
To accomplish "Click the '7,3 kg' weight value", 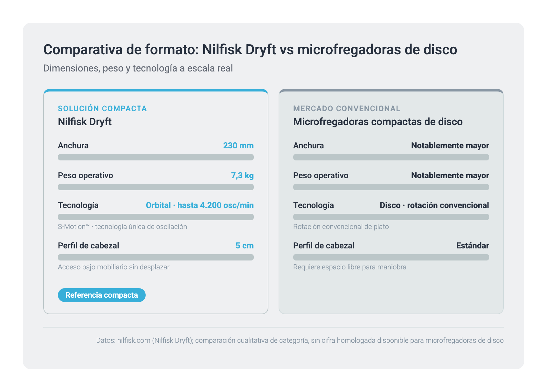I will pos(242,175).
